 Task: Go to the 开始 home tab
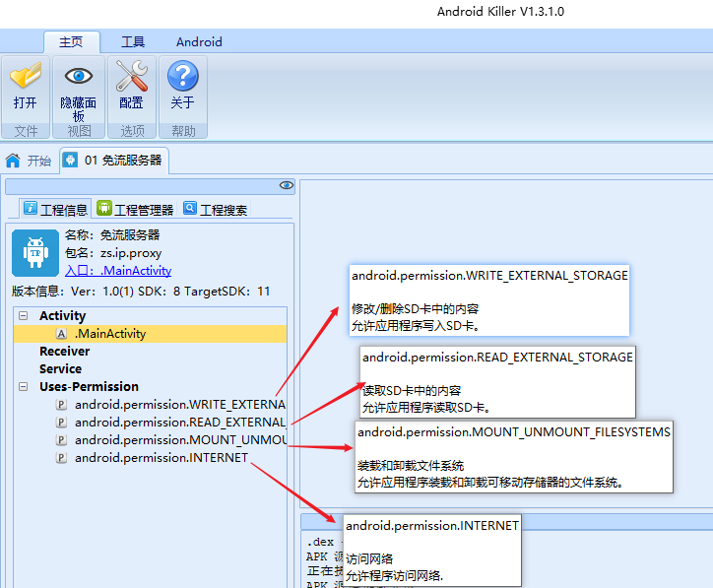[x=28, y=161]
